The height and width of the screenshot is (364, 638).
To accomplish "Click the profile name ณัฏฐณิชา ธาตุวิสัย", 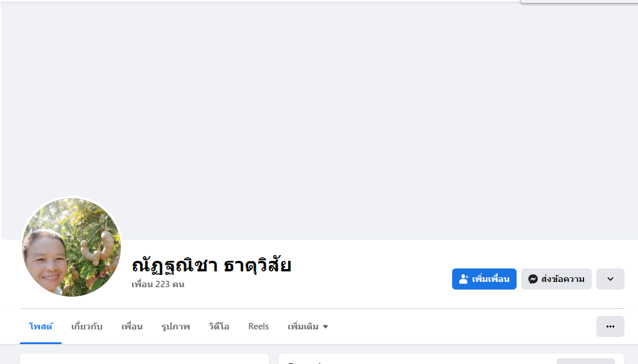I will 212,265.
